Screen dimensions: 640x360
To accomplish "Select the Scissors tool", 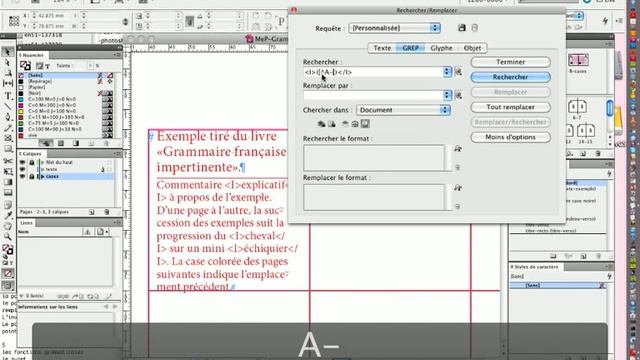I will click(x=7, y=161).
